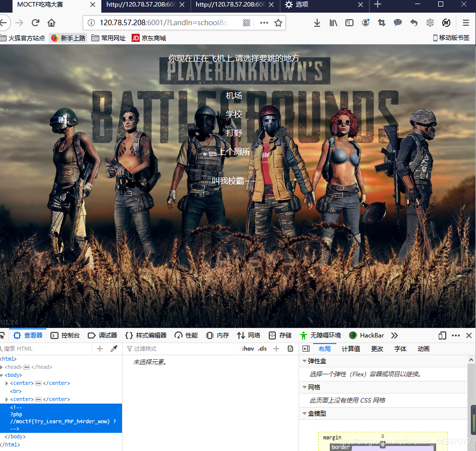Toggle .cls class panel

tap(262, 349)
